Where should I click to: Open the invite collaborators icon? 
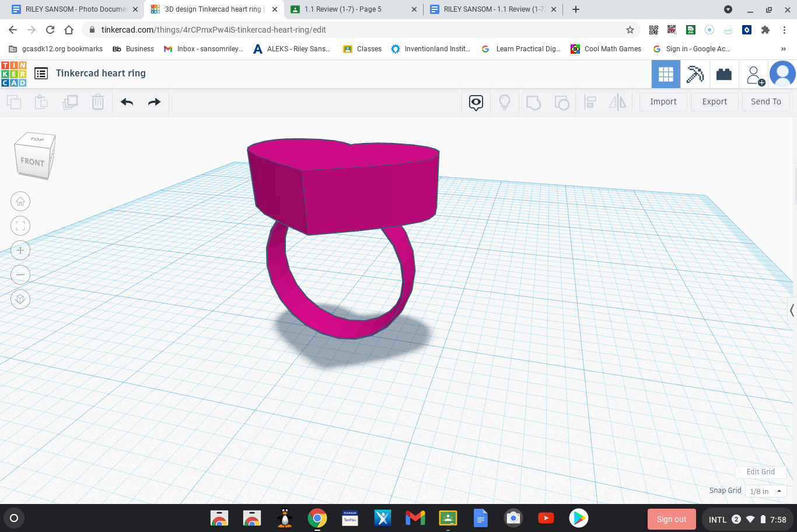[754, 74]
